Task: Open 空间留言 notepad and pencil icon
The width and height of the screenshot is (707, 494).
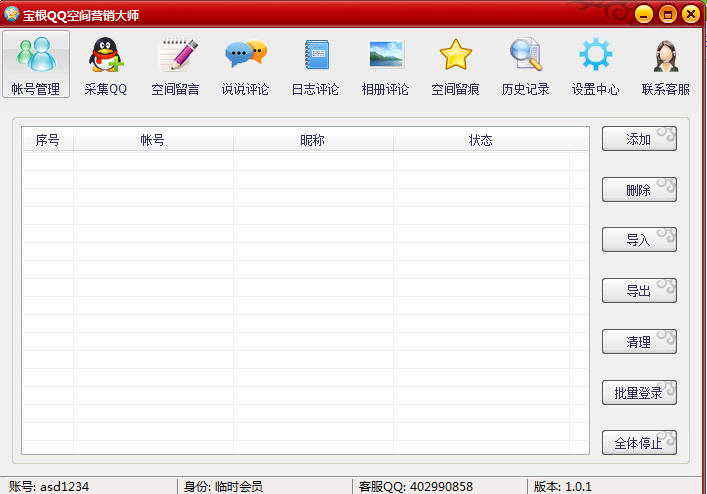Action: click(x=177, y=55)
